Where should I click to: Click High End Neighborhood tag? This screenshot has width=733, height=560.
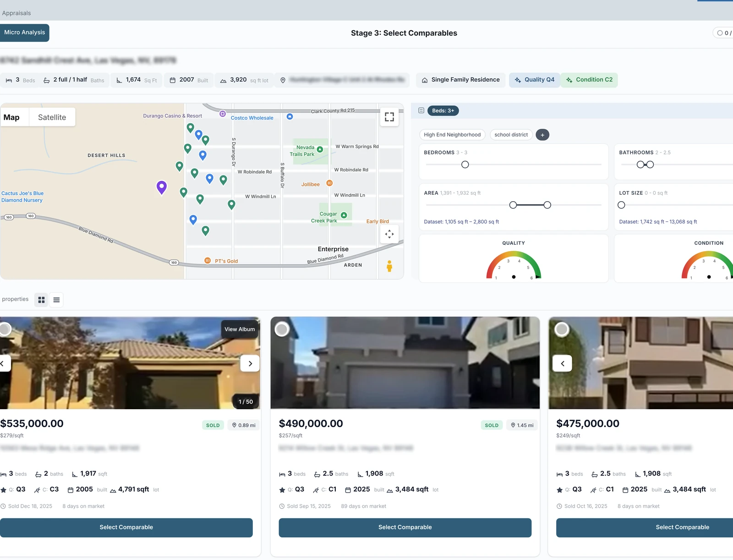tap(452, 135)
